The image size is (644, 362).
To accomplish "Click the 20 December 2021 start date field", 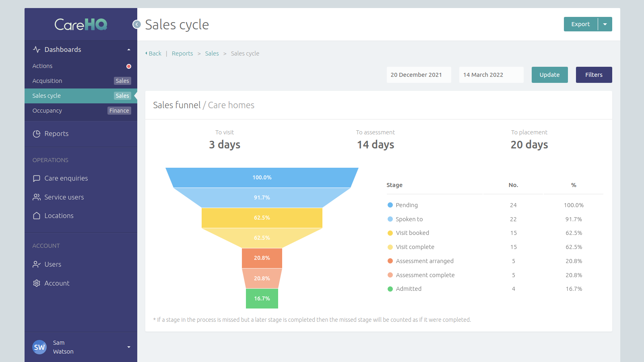I will click(x=419, y=75).
